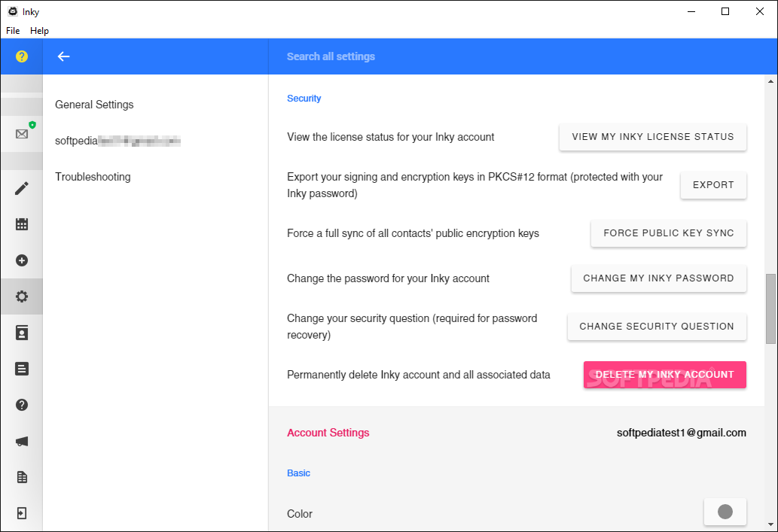Click the Inky cat logo in title bar
778x532 pixels.
click(x=13, y=11)
